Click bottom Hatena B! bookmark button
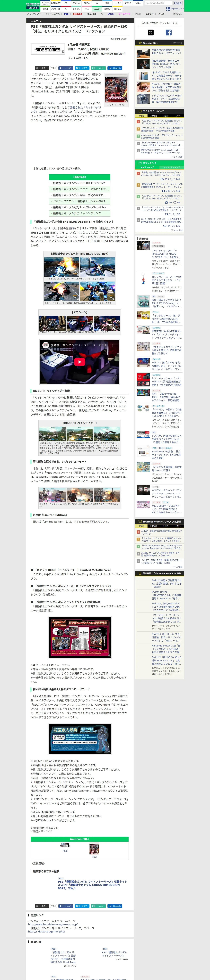This screenshot has width=210, height=980. click(82, 906)
